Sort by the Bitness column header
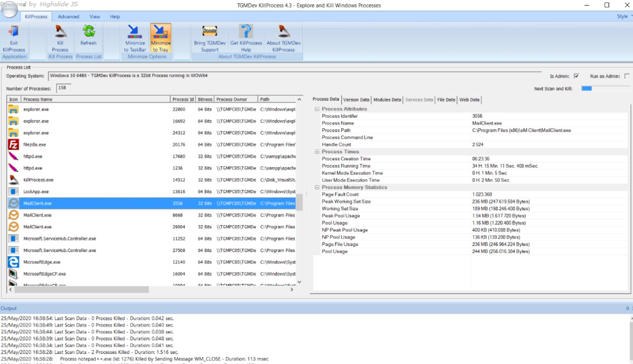This screenshot has width=633, height=364. (205, 99)
